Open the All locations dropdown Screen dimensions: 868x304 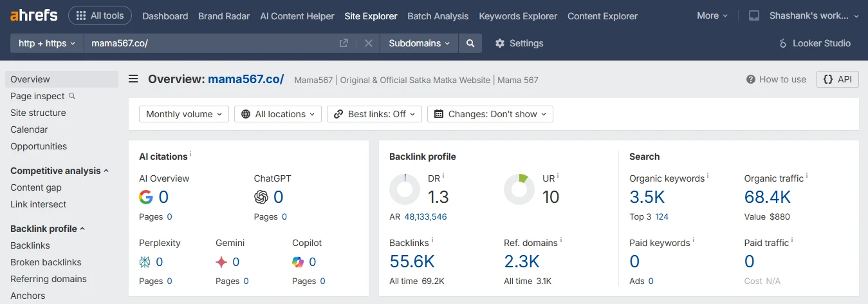[x=278, y=114]
